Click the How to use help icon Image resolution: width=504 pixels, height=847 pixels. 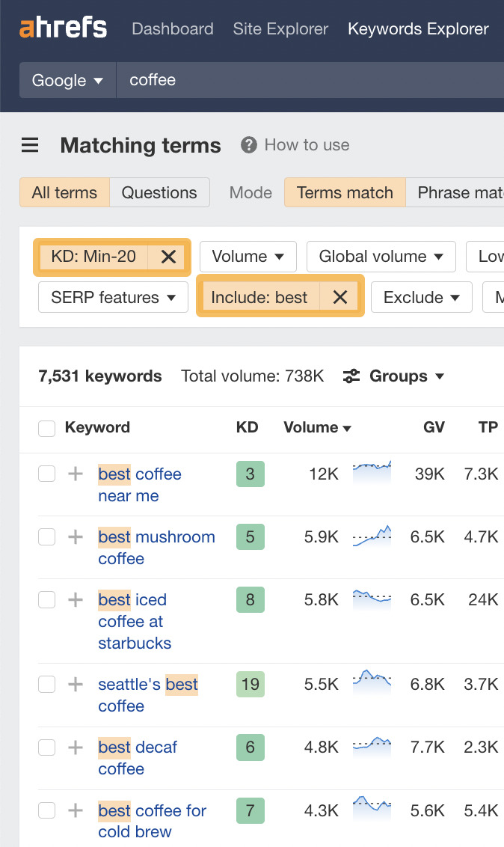[247, 145]
